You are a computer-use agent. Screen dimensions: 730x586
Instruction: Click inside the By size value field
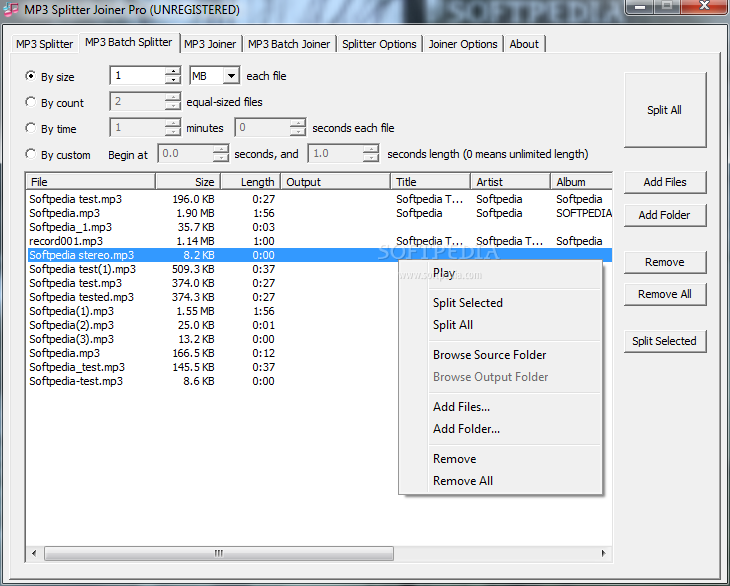137,75
